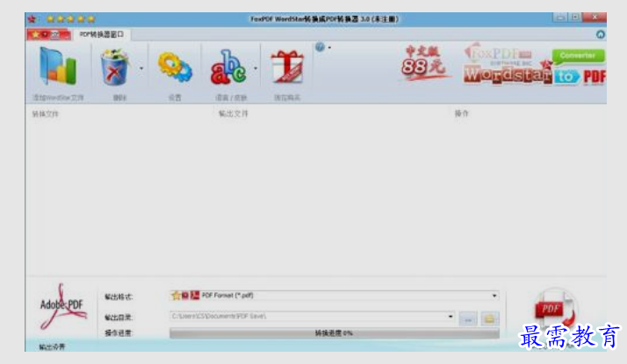Open Settings gears icon
This screenshot has height=364, width=627.
coord(175,68)
